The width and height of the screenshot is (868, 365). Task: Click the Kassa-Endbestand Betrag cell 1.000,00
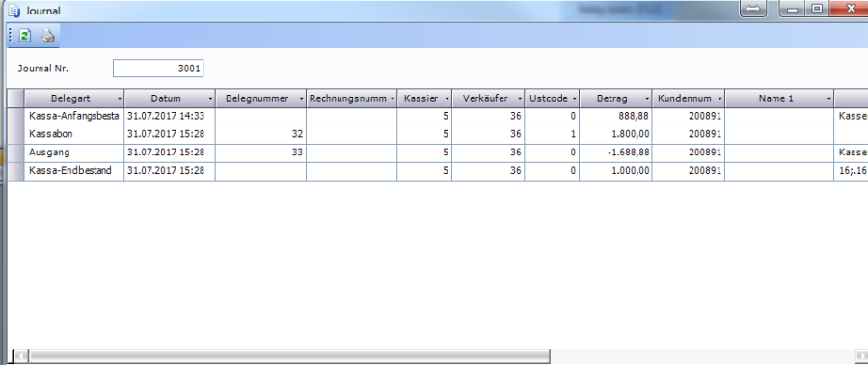[615, 171]
